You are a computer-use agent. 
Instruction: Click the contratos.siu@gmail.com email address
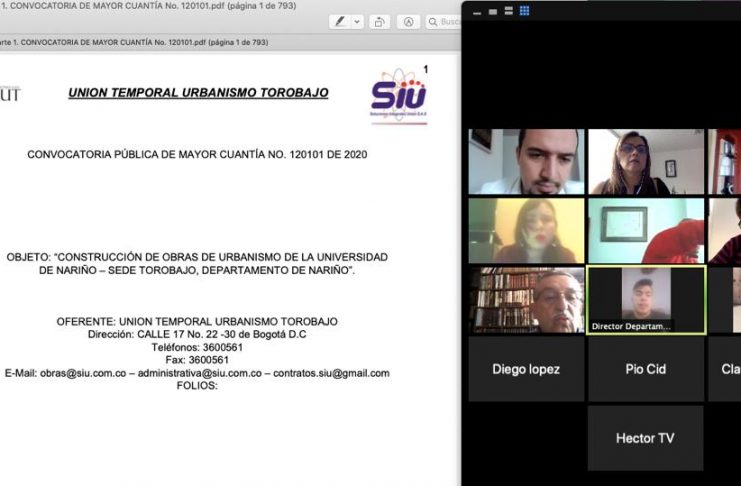point(331,373)
